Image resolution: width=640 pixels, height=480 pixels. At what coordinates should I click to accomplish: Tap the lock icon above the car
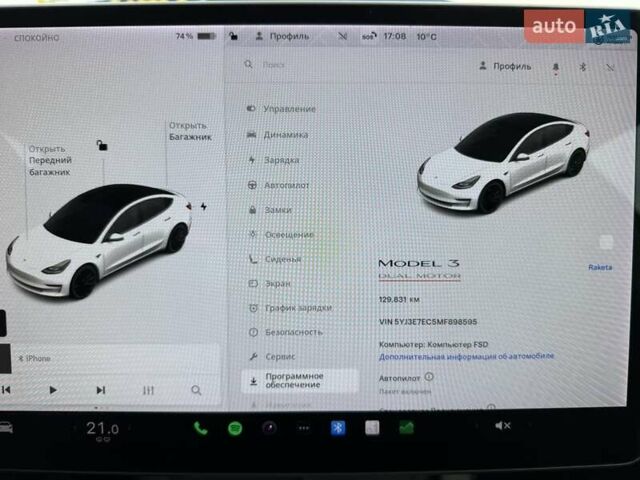coord(102,146)
